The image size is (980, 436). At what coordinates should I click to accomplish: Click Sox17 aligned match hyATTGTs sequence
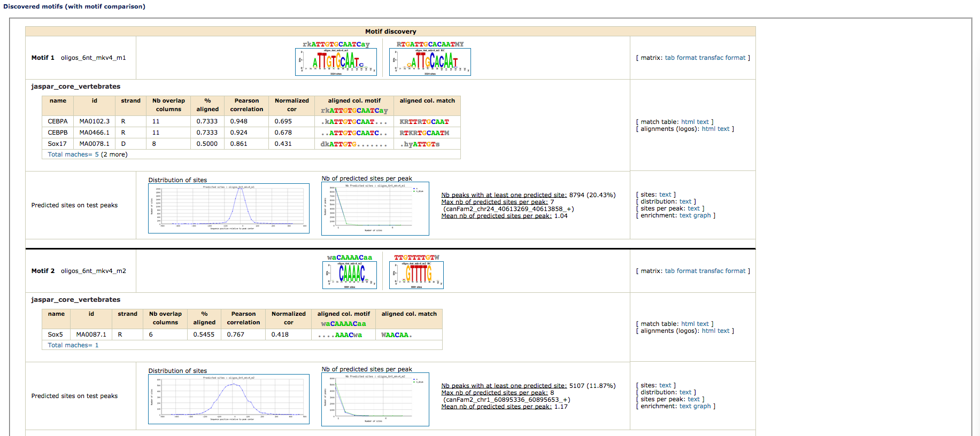coord(420,144)
